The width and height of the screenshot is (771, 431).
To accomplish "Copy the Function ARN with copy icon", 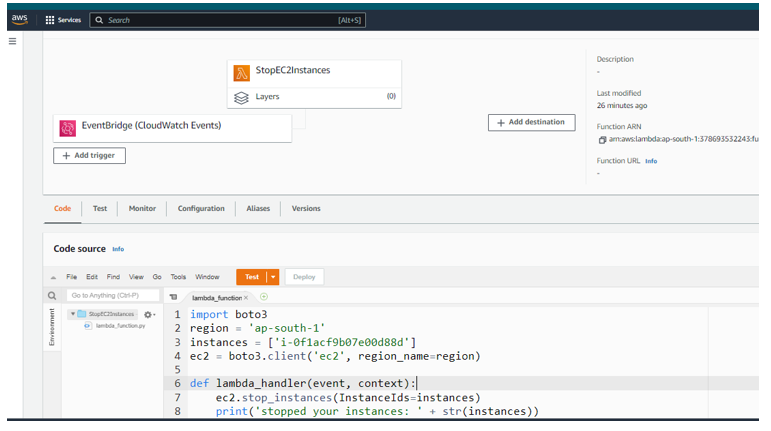I will click(x=602, y=140).
